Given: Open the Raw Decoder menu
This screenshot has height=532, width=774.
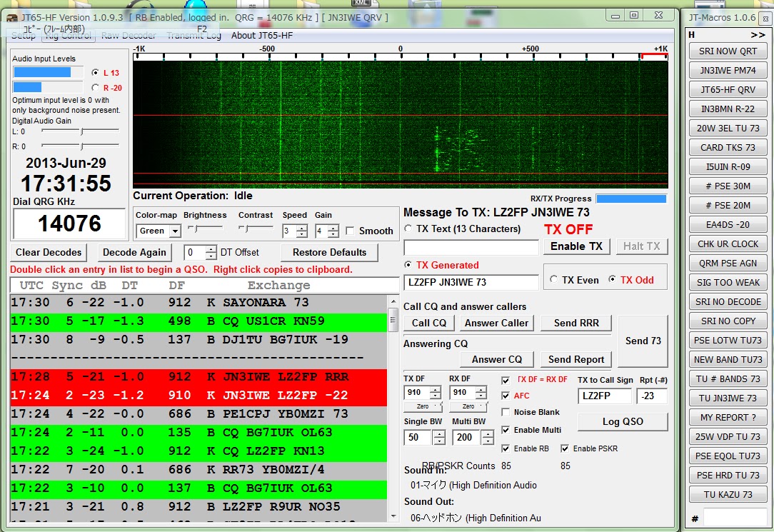Looking at the screenshot, I should coord(129,36).
